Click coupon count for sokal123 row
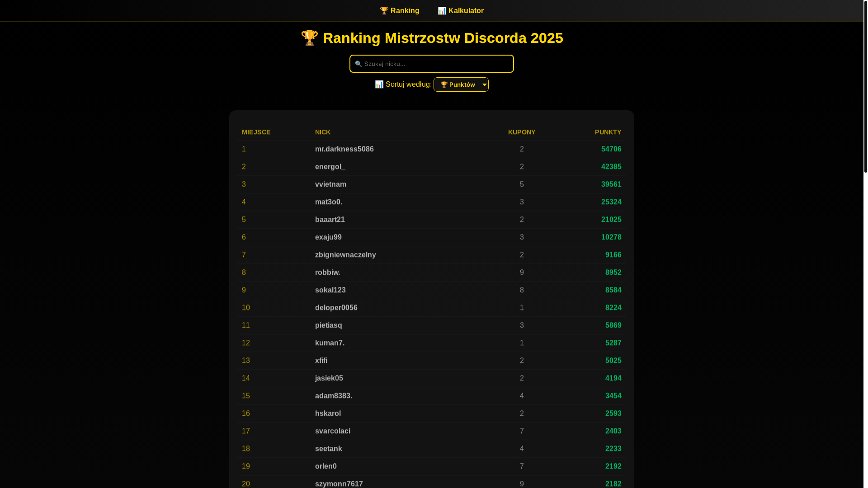The width and height of the screenshot is (868, 488). pos(522,290)
